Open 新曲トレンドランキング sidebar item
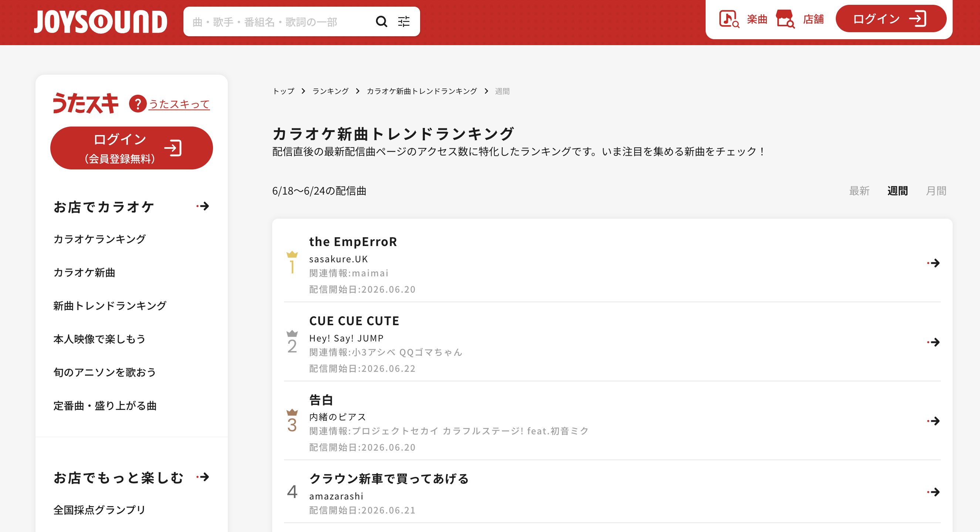980x532 pixels. coord(110,306)
